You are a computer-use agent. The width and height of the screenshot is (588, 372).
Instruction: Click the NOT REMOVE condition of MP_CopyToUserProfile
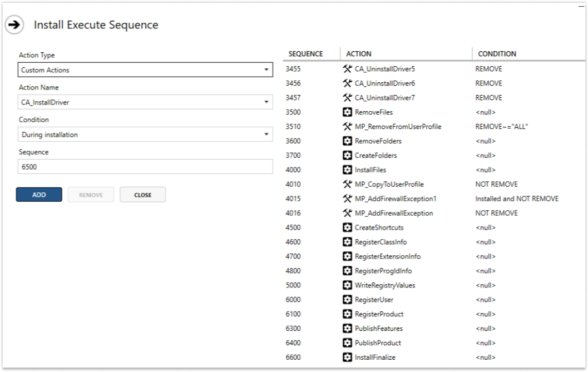tap(497, 184)
